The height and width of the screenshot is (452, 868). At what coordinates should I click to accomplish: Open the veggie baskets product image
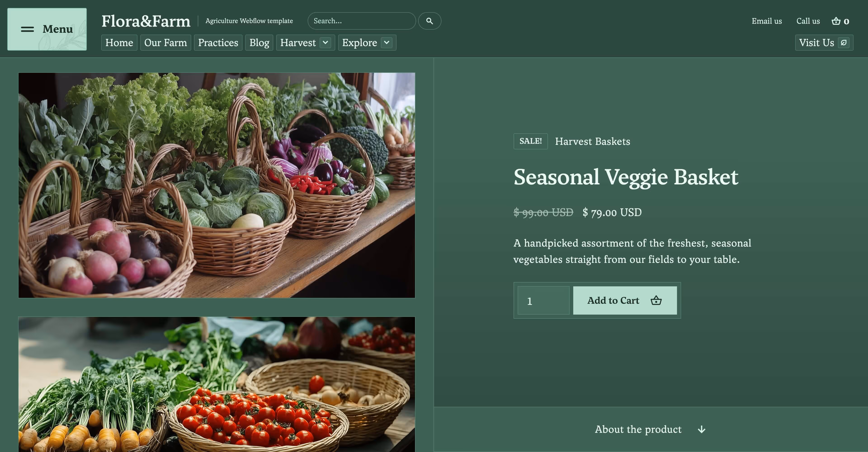click(217, 185)
